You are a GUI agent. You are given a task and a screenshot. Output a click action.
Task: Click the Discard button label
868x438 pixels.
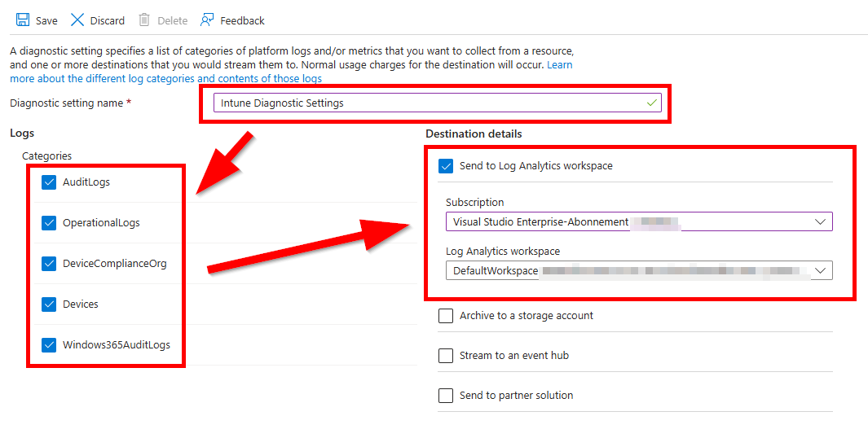(x=108, y=20)
